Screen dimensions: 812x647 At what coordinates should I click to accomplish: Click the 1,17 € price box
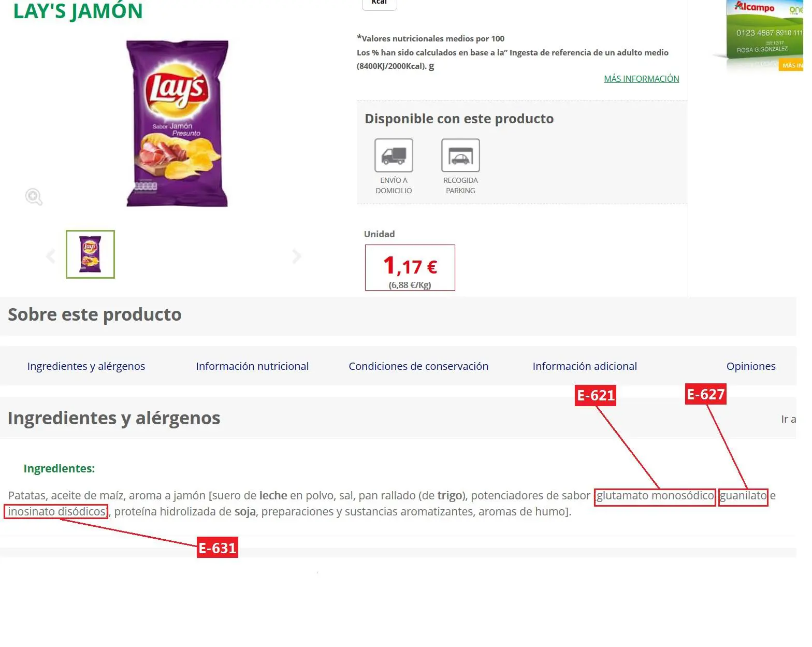click(x=410, y=267)
